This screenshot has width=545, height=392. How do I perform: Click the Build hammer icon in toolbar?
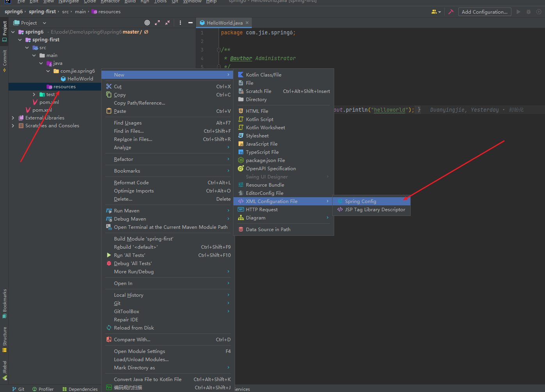tap(451, 12)
